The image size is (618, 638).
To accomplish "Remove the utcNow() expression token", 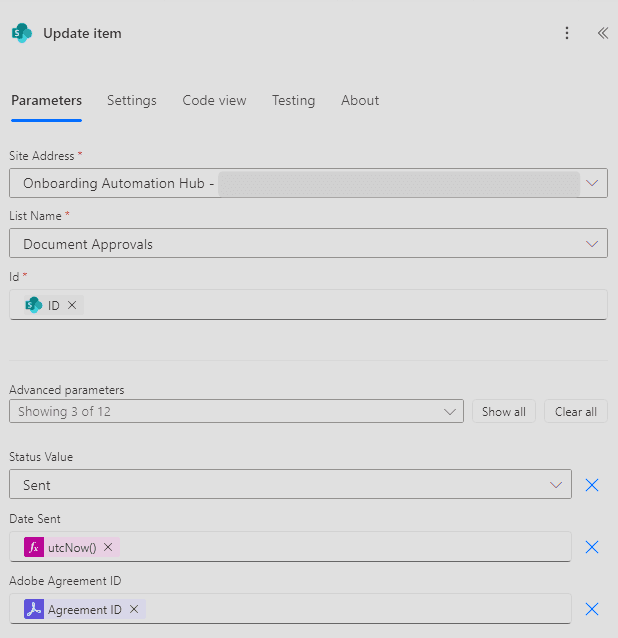I will pyautogui.click(x=108, y=547).
